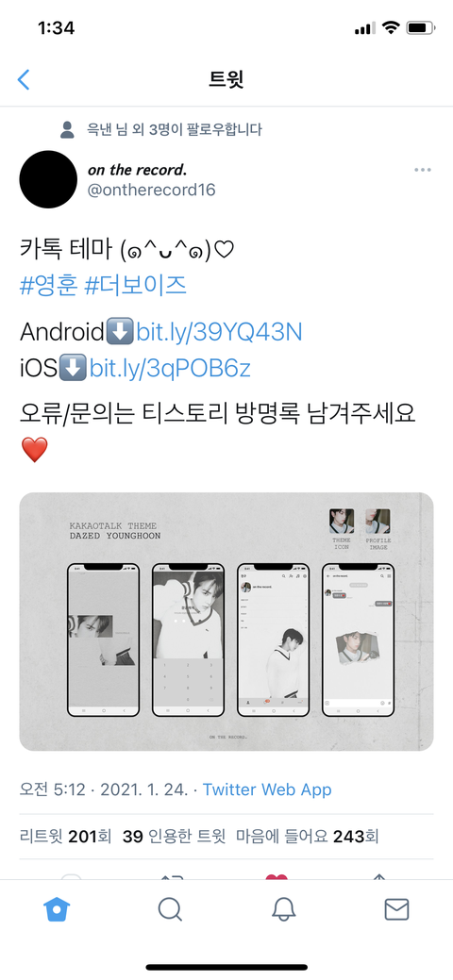Open the Android bit.ly/39YQ43N link
This screenshot has width=453, height=980.
[x=219, y=332]
